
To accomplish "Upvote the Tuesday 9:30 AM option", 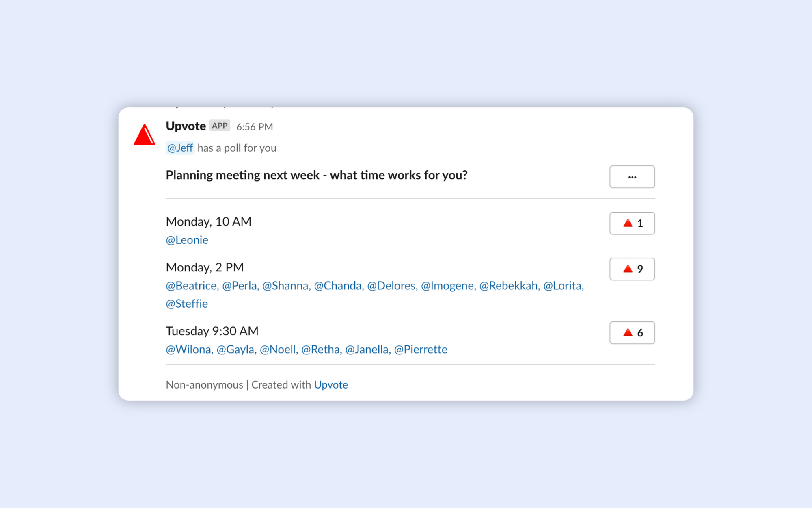I will pyautogui.click(x=632, y=333).
